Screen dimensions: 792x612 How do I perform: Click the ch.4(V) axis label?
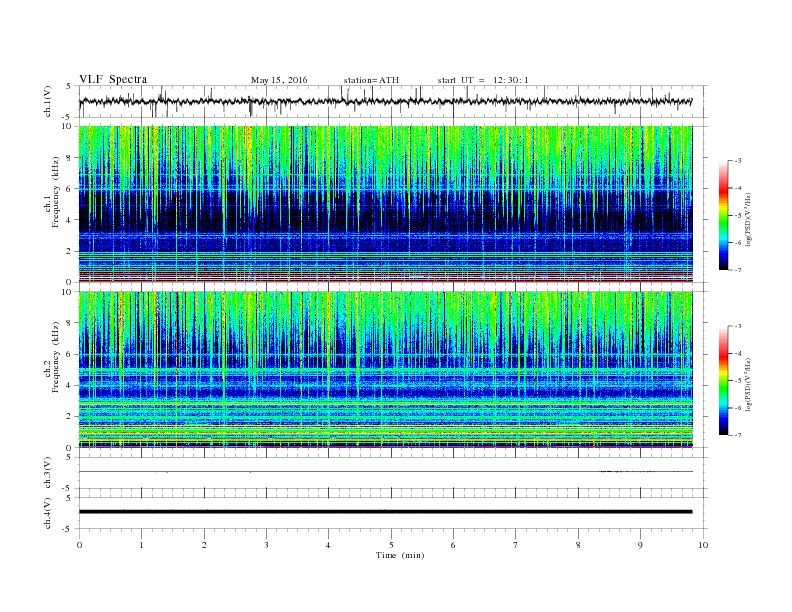(x=48, y=513)
